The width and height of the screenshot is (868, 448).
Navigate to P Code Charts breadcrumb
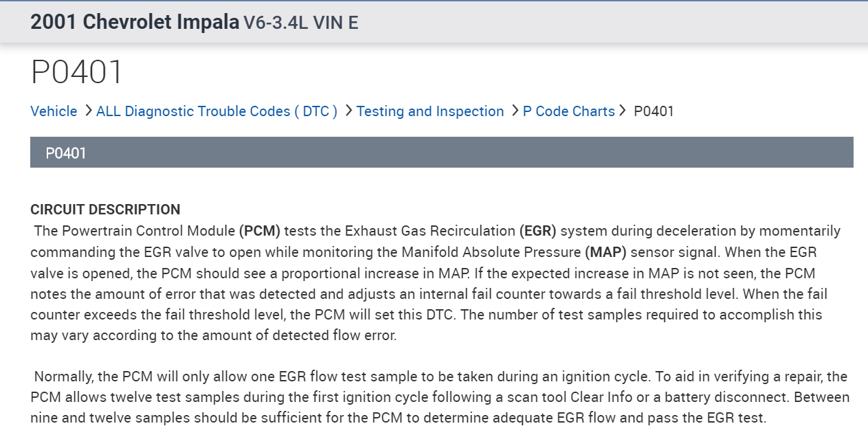click(568, 111)
